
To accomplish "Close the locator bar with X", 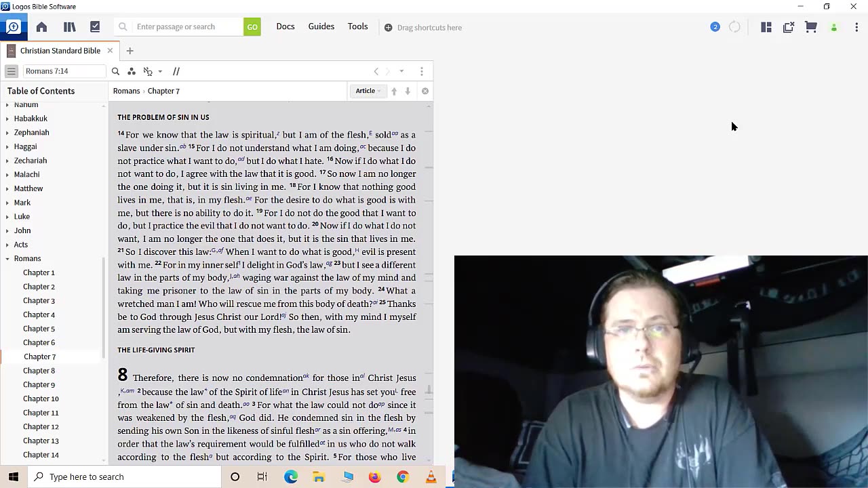I will [425, 91].
